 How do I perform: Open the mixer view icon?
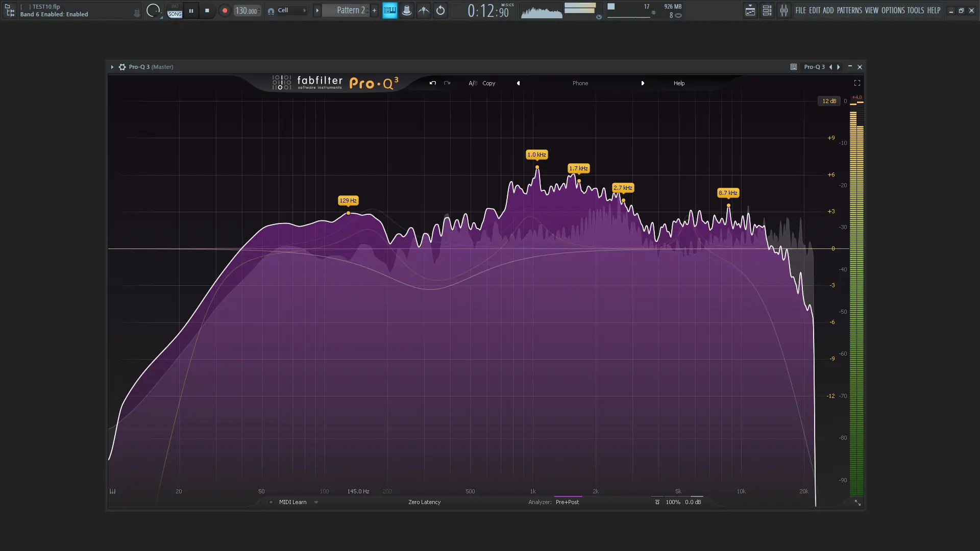[783, 10]
